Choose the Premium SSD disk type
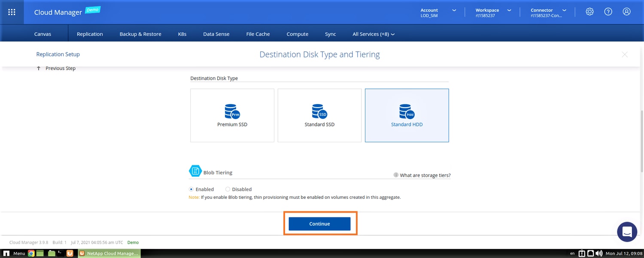The height and width of the screenshot is (258, 644). click(232, 115)
